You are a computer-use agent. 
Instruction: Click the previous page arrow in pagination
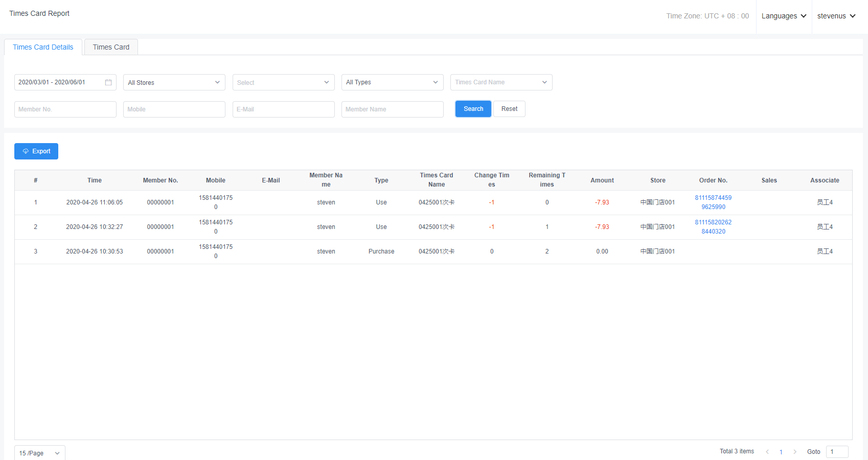[767, 452]
